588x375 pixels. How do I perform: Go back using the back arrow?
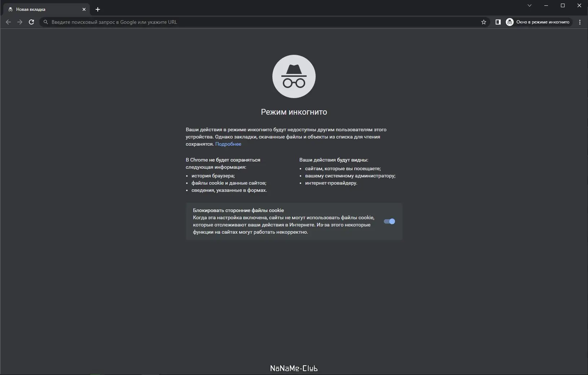tap(8, 22)
